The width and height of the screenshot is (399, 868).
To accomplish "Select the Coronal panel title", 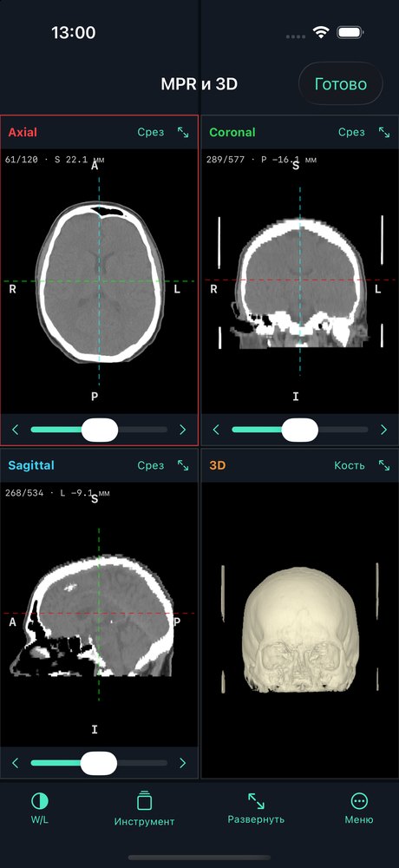I will pos(232,132).
